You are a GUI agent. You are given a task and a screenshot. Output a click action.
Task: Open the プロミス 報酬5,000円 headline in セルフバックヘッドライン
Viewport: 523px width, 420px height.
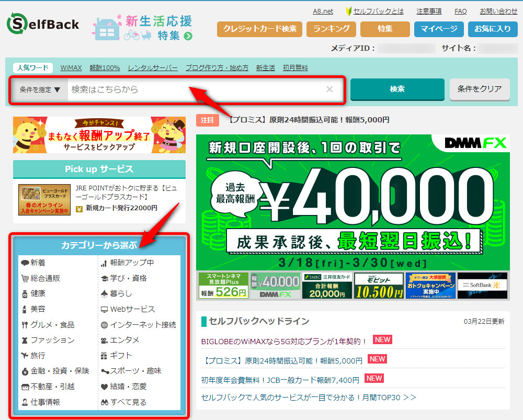tap(283, 361)
